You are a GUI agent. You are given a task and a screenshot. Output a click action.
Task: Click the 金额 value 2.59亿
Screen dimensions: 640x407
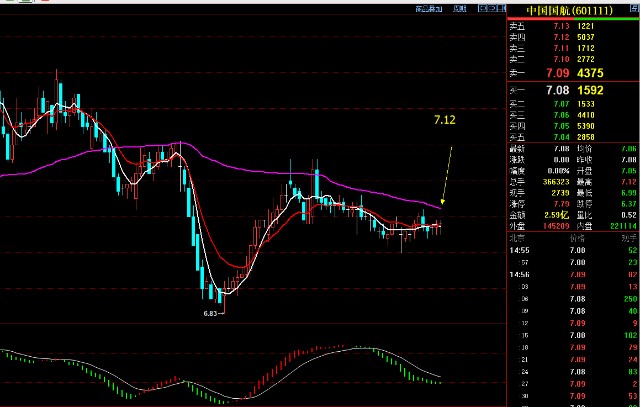550,215
